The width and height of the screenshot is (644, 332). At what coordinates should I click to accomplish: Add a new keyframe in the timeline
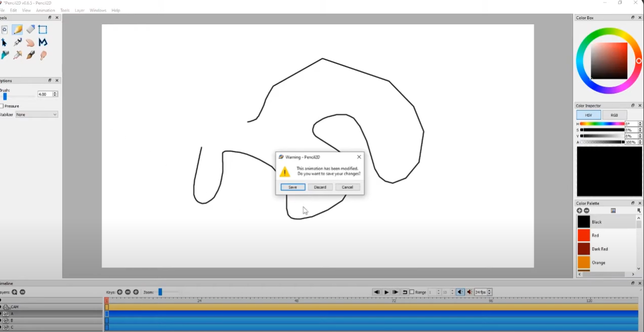pyautogui.click(x=120, y=292)
